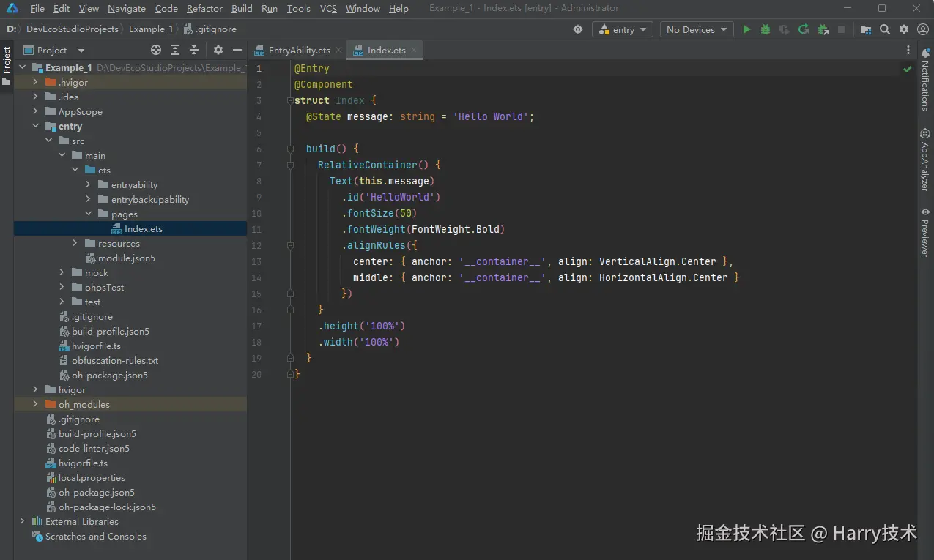Click Expand All in the Project panel
This screenshot has height=560, width=934.
click(x=175, y=50)
